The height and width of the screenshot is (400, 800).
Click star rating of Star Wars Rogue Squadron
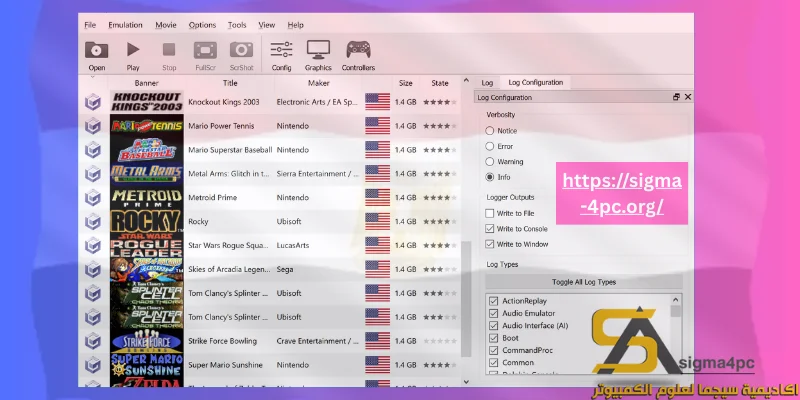(439, 245)
